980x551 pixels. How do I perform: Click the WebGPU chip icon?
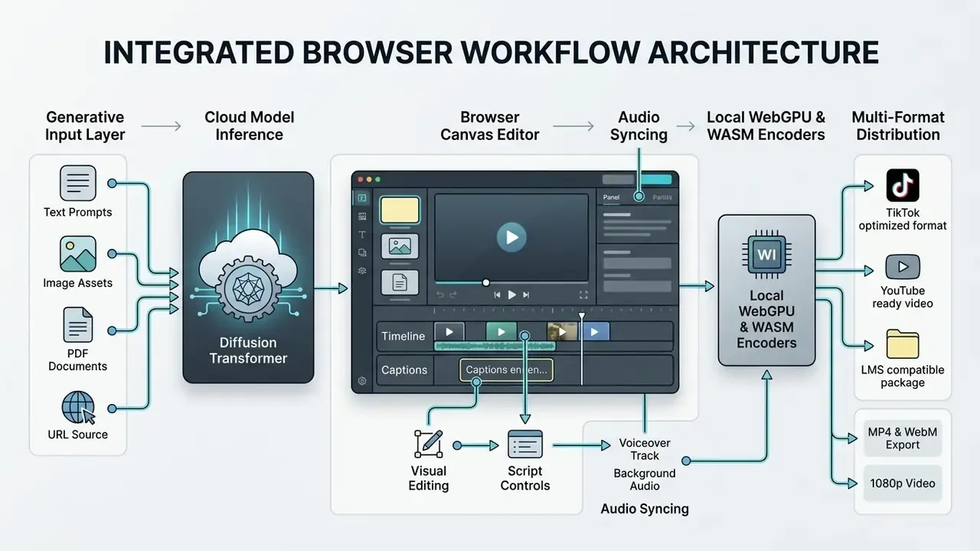[x=766, y=253]
